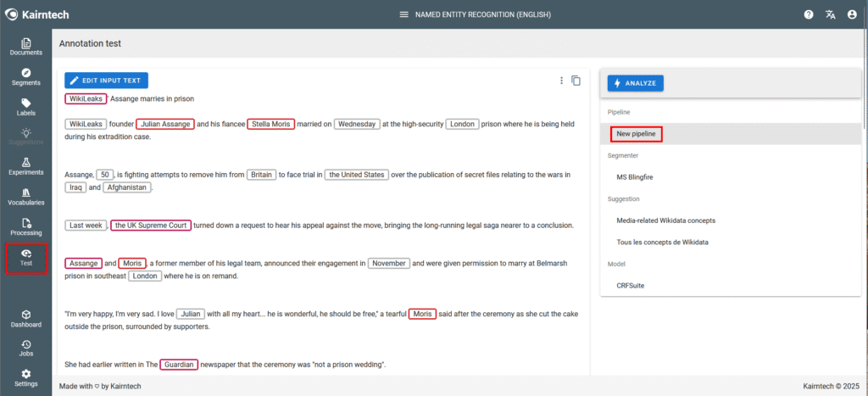
Task: Open Settings from the sidebar
Action: (x=26, y=378)
